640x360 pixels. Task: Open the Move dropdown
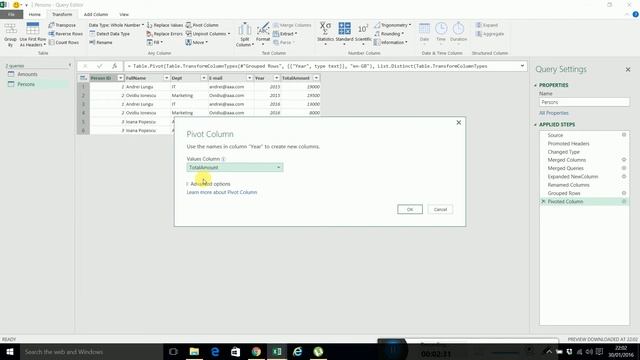click(x=197, y=42)
